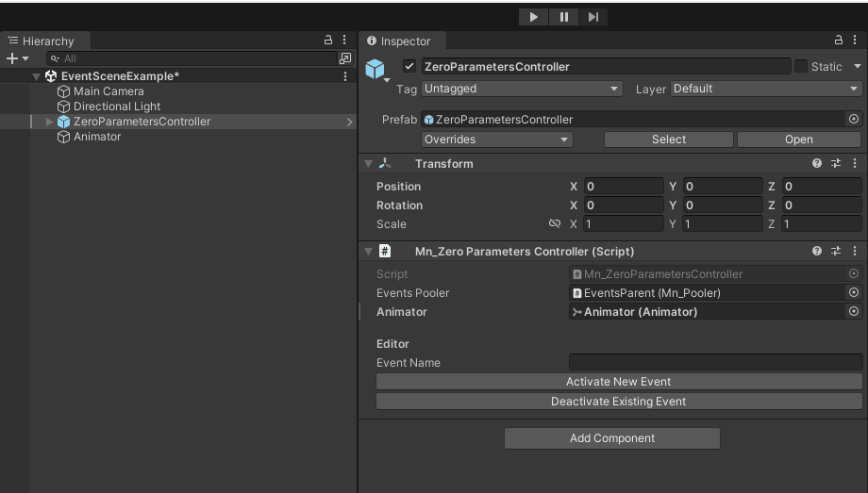
Task: Expand ZeroParametersController in Hierarchy
Action: [x=49, y=122]
